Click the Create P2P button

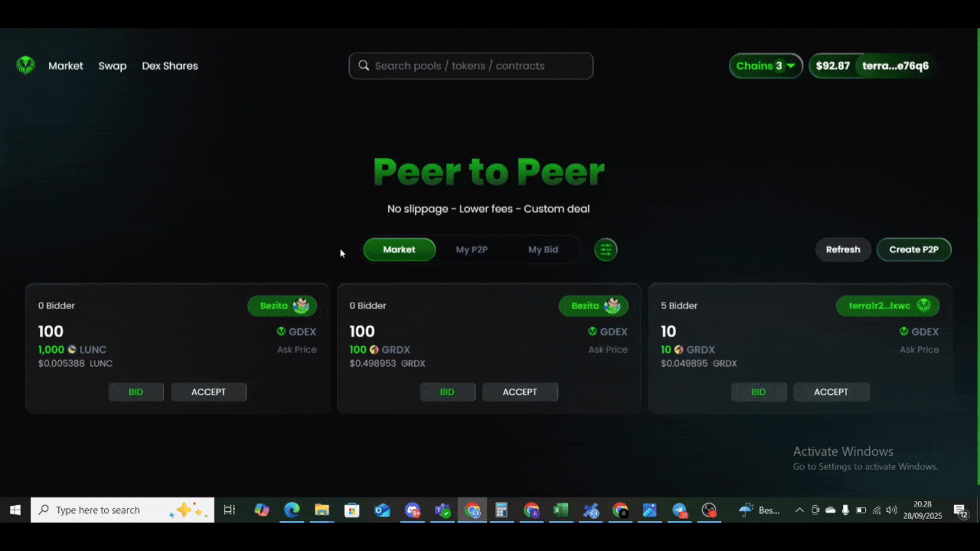click(913, 250)
